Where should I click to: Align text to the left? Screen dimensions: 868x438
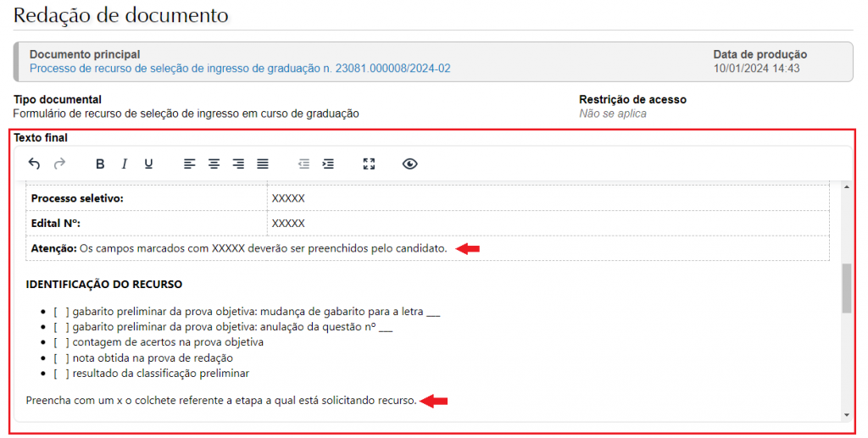190,164
